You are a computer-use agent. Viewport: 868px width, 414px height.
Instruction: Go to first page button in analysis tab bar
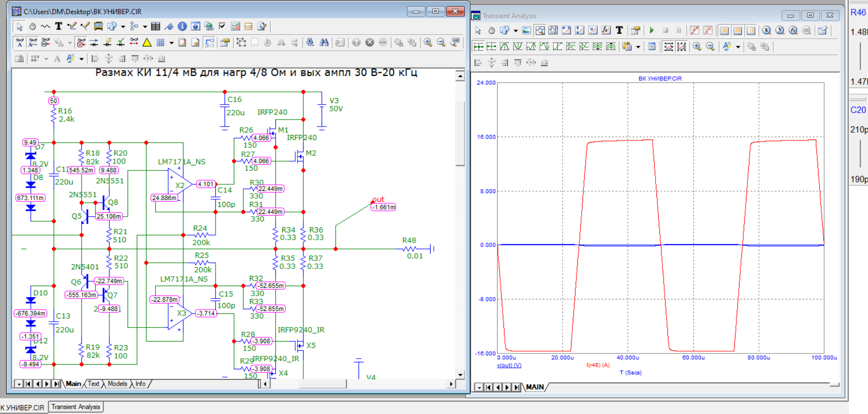click(488, 387)
